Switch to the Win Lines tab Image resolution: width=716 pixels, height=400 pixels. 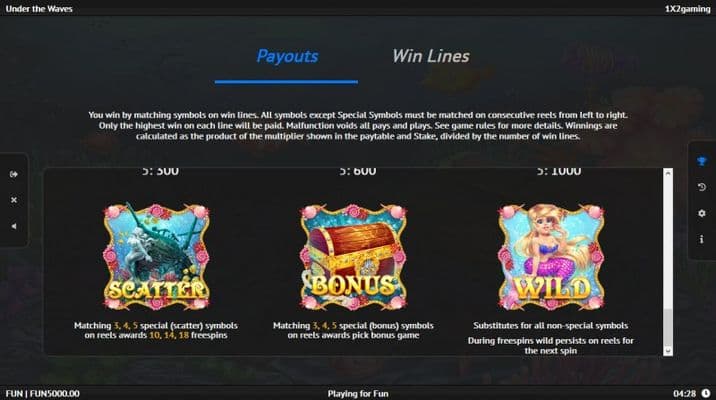(431, 56)
